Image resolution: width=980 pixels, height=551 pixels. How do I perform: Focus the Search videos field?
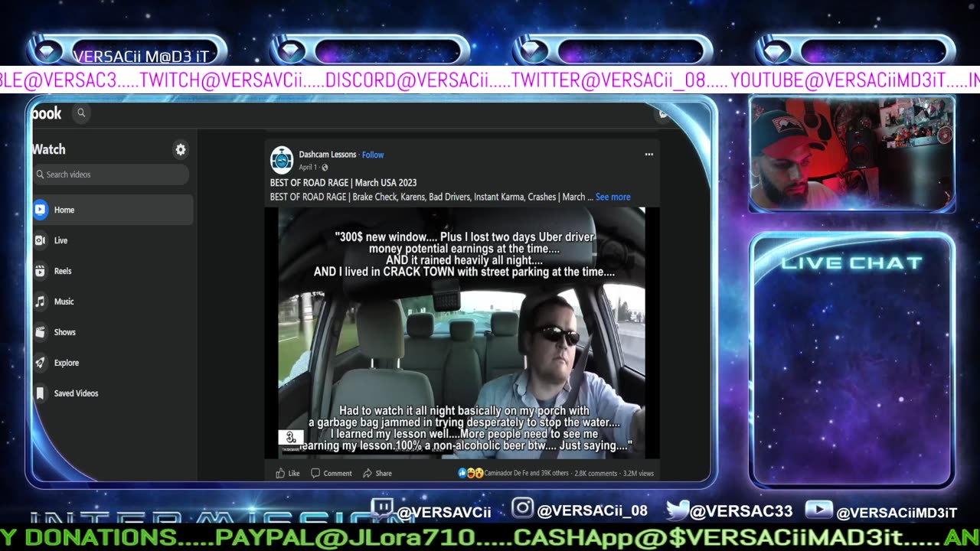click(x=111, y=174)
